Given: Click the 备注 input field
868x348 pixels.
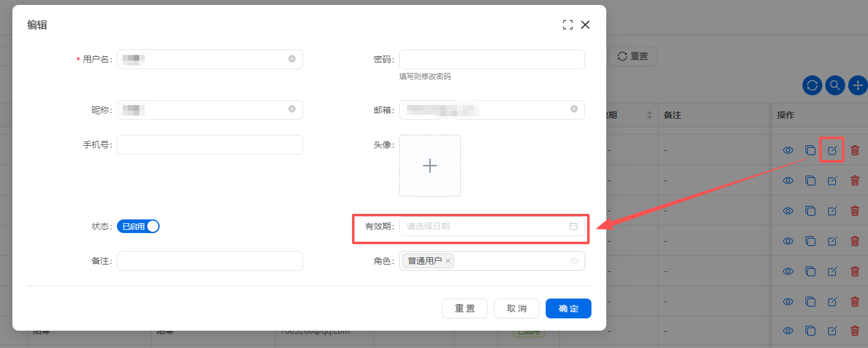Looking at the screenshot, I should [210, 261].
